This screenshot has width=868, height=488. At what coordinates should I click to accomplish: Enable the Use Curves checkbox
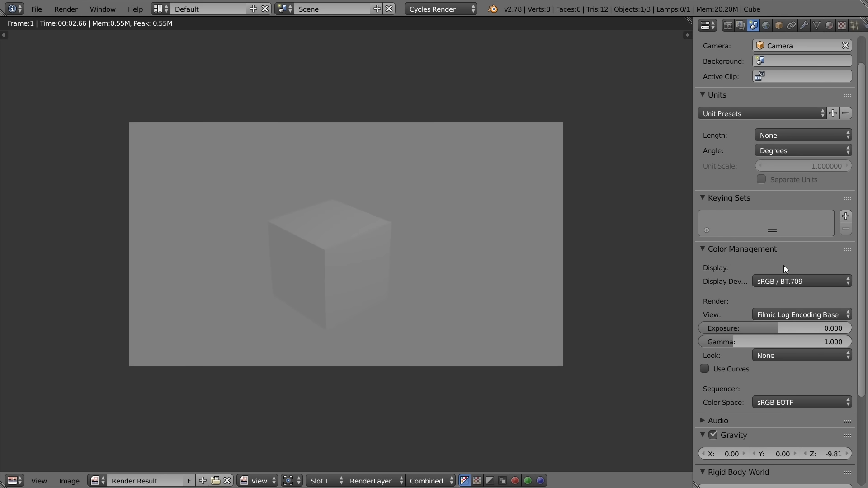[704, 369]
